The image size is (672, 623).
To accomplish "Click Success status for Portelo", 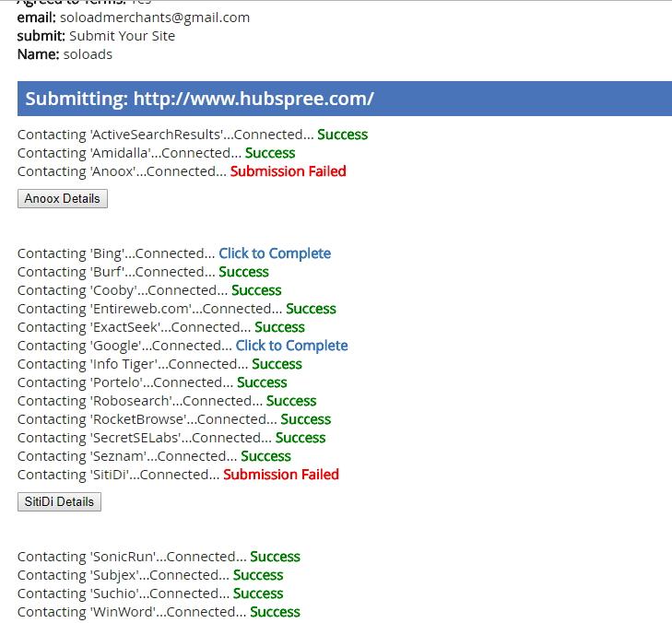I will [262, 382].
